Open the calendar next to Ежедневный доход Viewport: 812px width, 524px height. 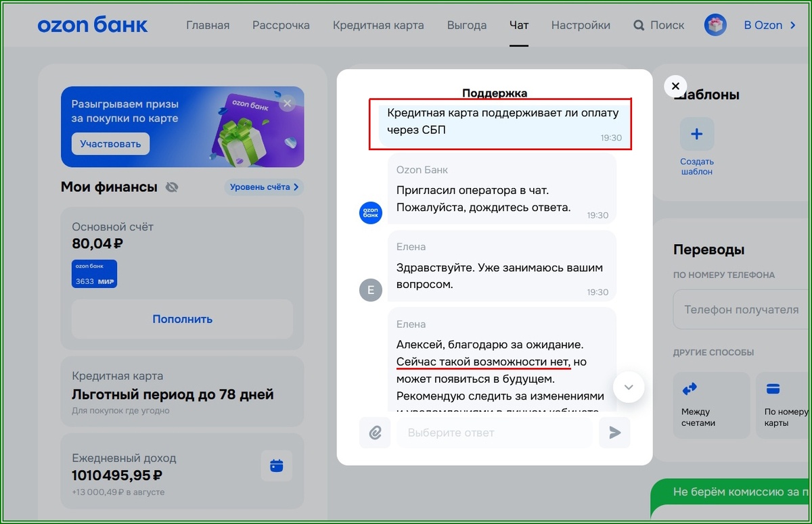277,465
